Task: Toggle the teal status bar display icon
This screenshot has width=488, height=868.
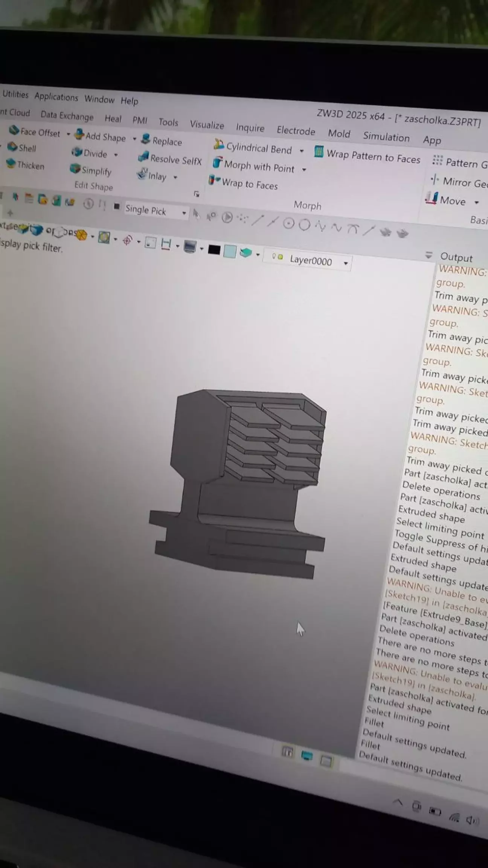Action: (x=307, y=755)
